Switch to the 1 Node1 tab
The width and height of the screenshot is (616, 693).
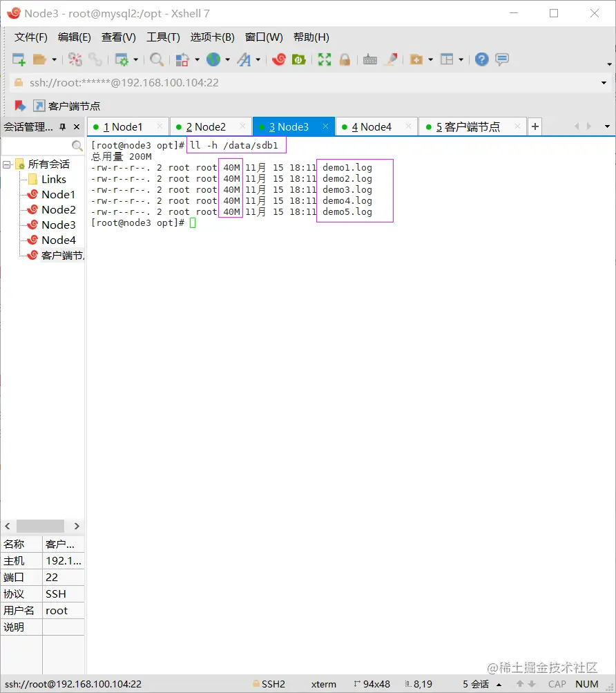128,127
